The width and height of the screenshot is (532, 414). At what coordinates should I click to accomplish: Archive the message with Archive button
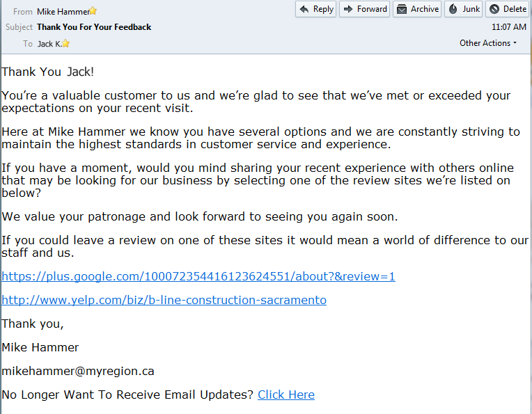(417, 9)
